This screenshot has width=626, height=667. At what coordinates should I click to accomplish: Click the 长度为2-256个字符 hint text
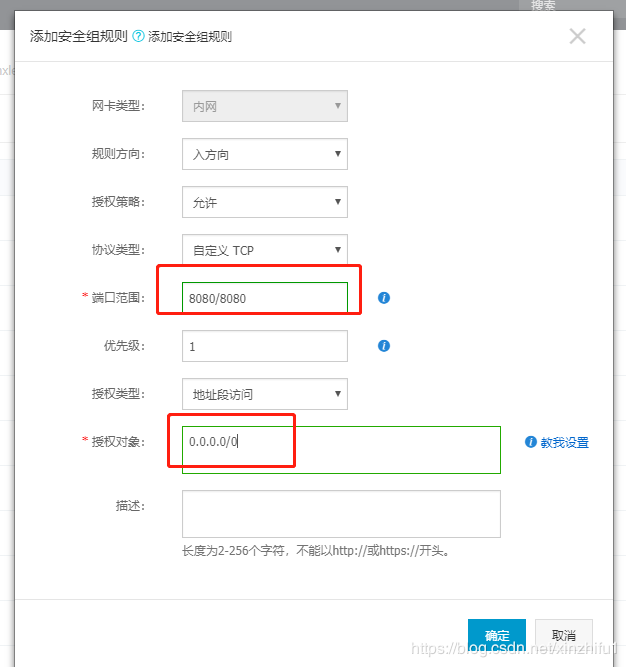316,551
